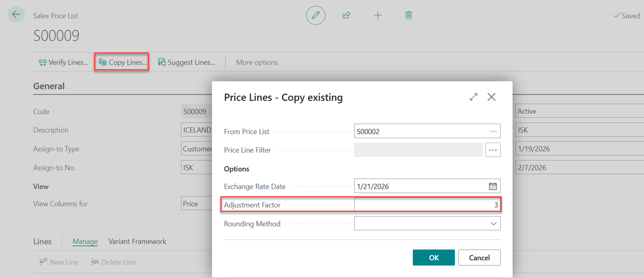Screen dimensions: 644x278
Task: Close the Price Lines dialog
Action: pyautogui.click(x=491, y=97)
